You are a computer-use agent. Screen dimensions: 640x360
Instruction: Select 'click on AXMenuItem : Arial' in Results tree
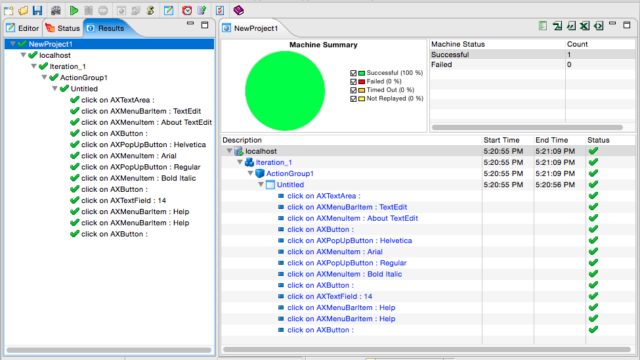click(x=129, y=156)
